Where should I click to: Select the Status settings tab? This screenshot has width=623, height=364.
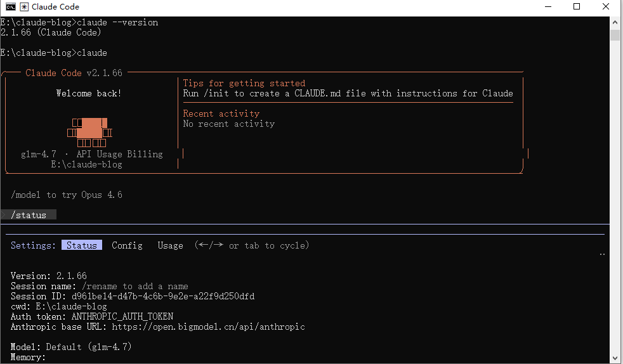tap(82, 245)
